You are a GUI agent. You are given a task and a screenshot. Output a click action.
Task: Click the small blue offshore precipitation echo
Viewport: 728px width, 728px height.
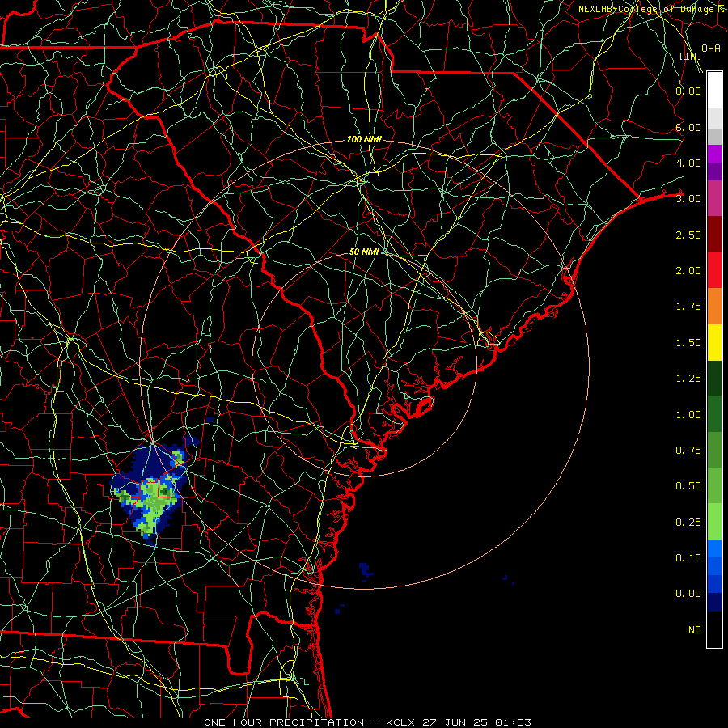point(365,570)
